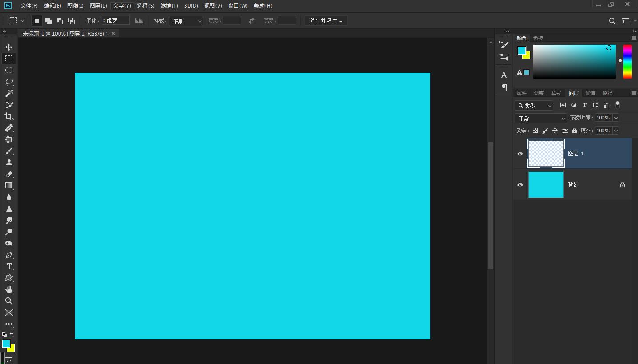638x364 pixels.
Task: Switch to the 通道 tab
Action: (x=590, y=93)
